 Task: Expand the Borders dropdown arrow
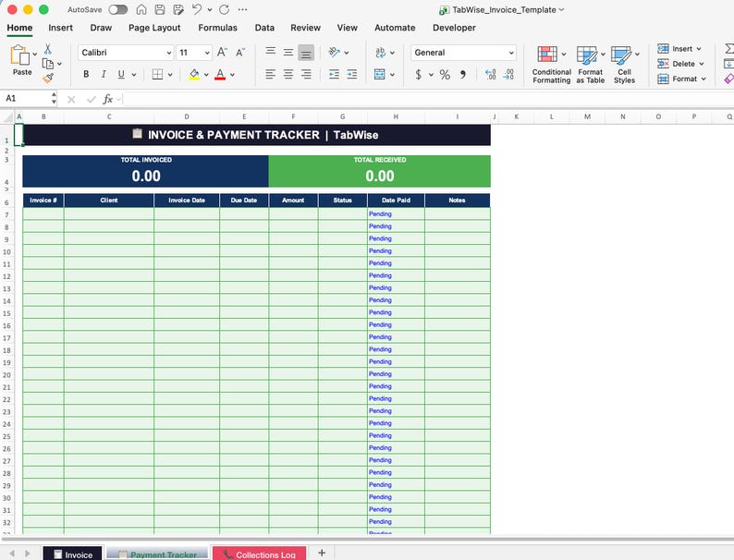coord(170,74)
